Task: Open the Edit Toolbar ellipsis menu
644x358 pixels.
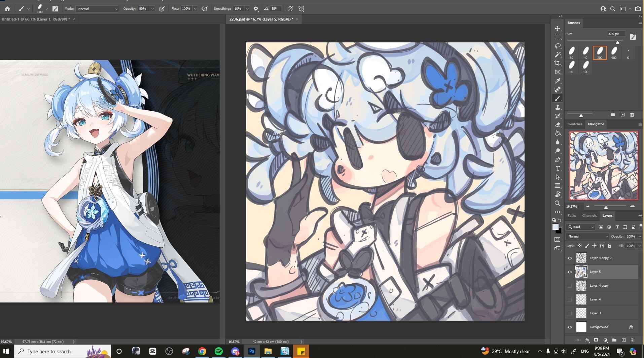Action: [558, 212]
